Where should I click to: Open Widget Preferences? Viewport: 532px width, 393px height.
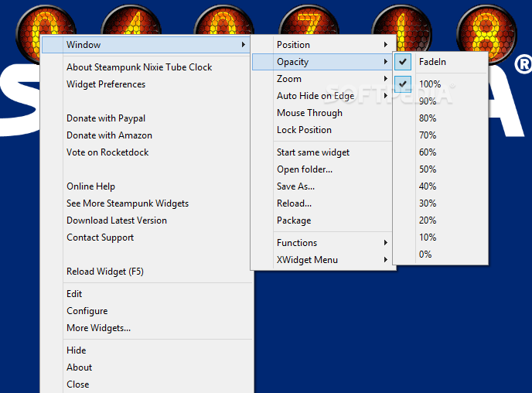pyautogui.click(x=146, y=84)
